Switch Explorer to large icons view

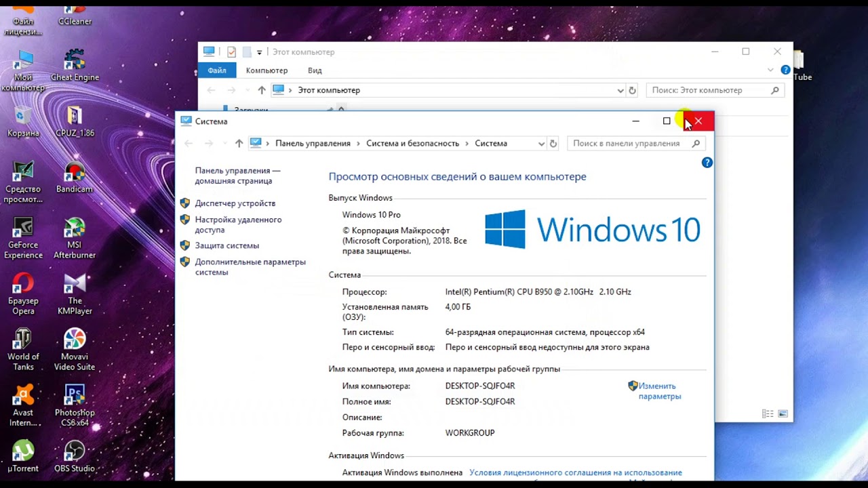(783, 413)
